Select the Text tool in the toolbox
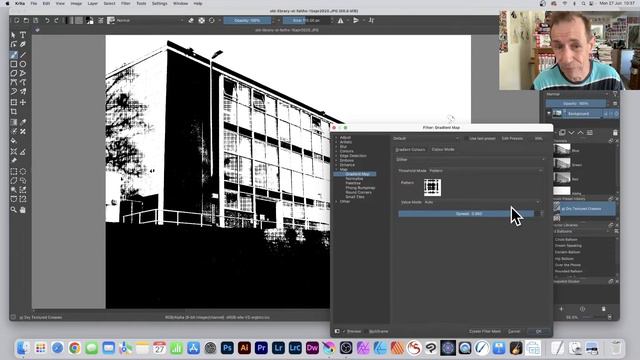The image size is (640, 360). pyautogui.click(x=23, y=35)
